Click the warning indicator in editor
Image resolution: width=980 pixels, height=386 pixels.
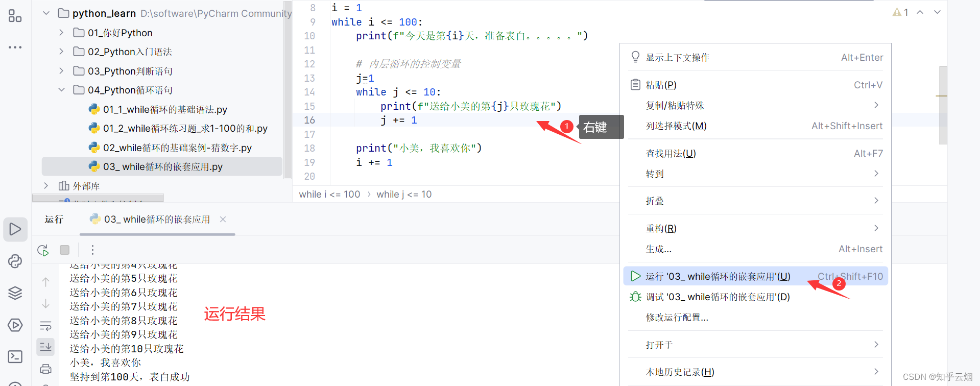click(900, 12)
